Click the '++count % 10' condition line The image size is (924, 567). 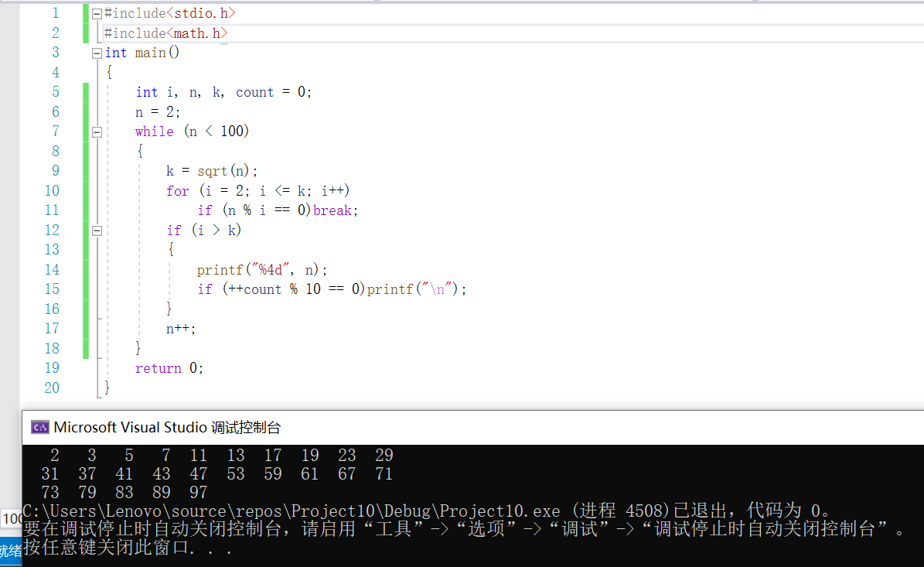click(x=331, y=289)
